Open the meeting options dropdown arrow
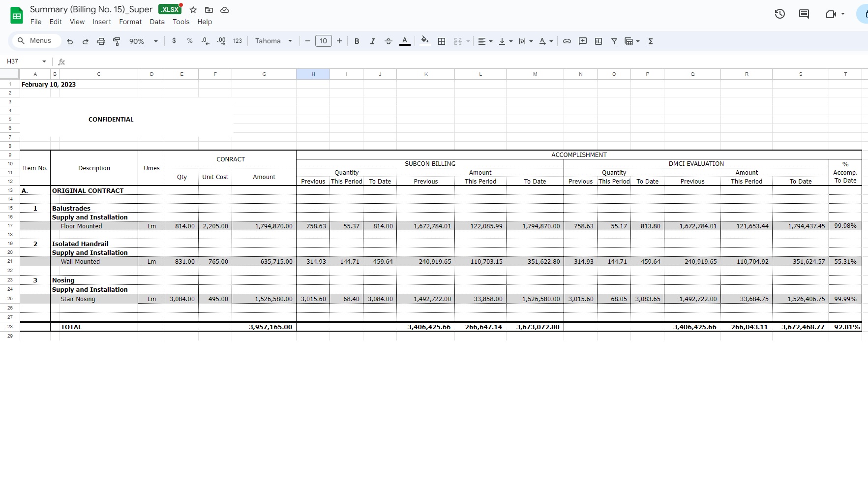 point(843,14)
